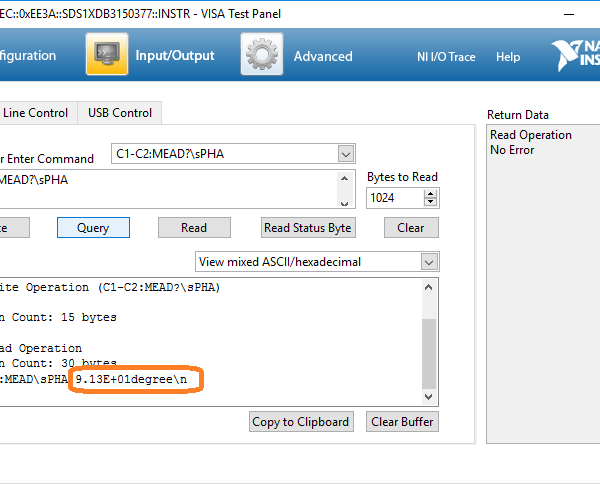Image resolution: width=600 pixels, height=484 pixels.
Task: Expand the Enter Command dropdown arrow
Action: [346, 154]
